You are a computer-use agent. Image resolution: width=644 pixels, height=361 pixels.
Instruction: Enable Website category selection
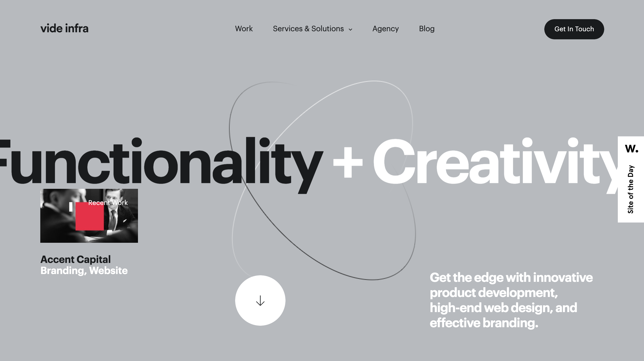(108, 271)
